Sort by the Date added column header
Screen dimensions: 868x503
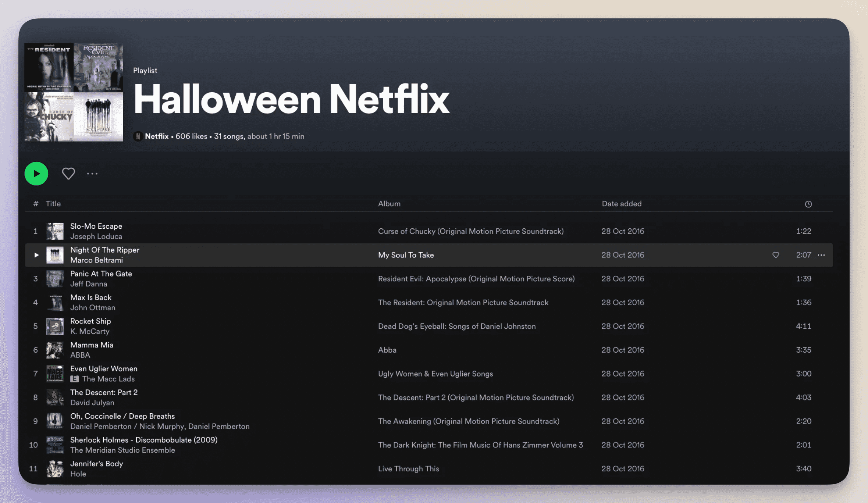pos(622,204)
